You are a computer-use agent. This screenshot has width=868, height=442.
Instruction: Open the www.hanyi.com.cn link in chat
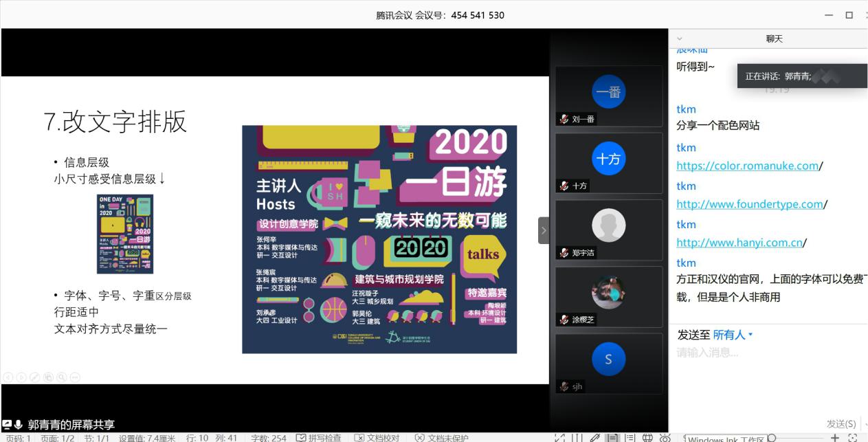pos(739,243)
